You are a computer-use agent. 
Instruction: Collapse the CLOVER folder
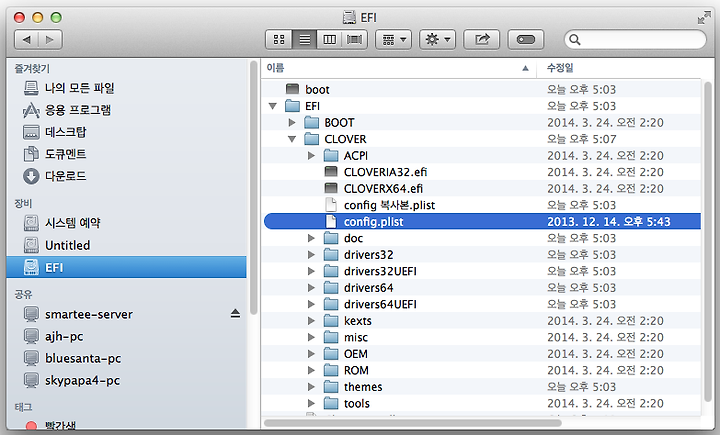coord(292,139)
